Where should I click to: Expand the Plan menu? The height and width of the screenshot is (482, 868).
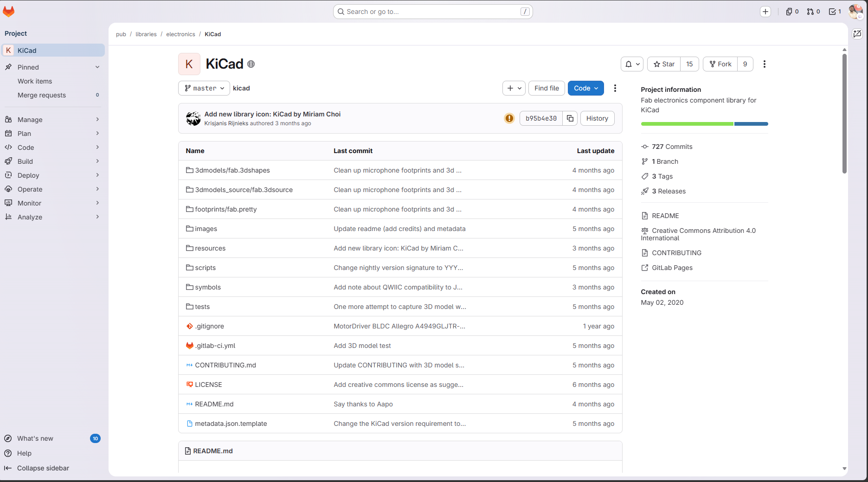(53, 134)
